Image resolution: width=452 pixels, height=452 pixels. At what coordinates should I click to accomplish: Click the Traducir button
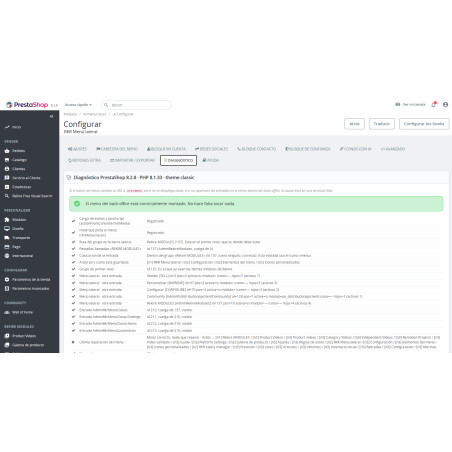tap(382, 124)
